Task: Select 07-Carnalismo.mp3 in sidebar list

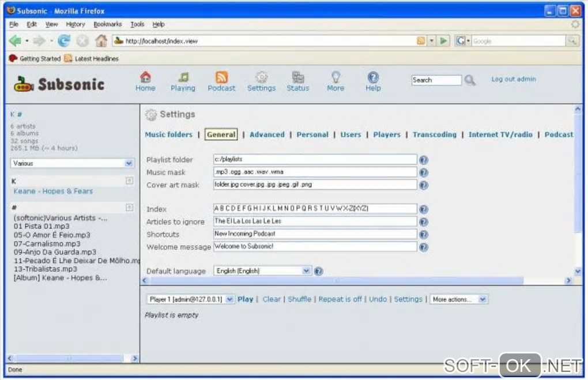Action: click(x=47, y=243)
